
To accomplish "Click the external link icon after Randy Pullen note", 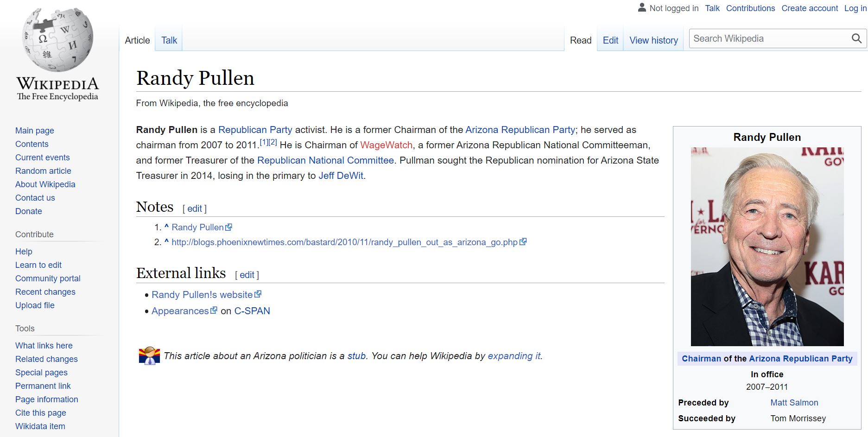I will click(x=228, y=227).
